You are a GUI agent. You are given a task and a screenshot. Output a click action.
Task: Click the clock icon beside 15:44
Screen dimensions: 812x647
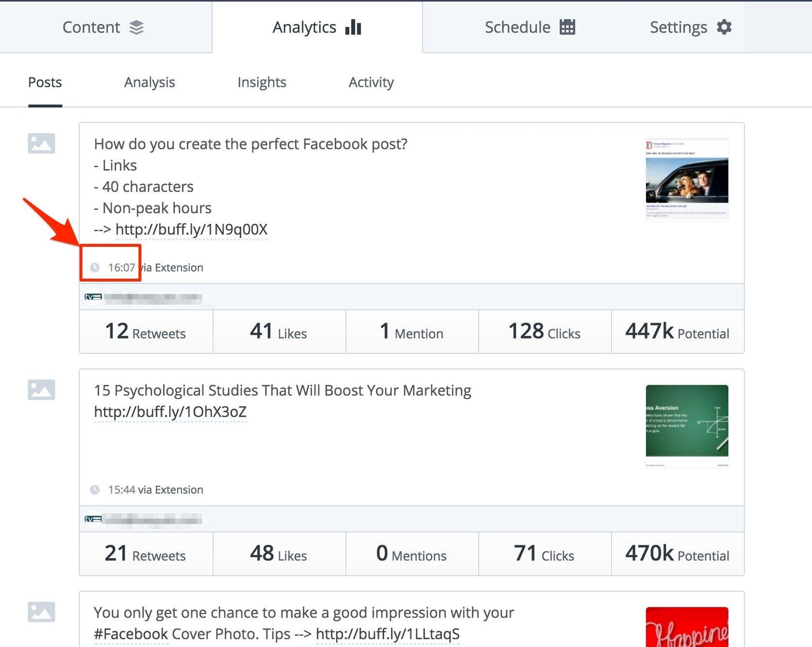[x=95, y=490]
